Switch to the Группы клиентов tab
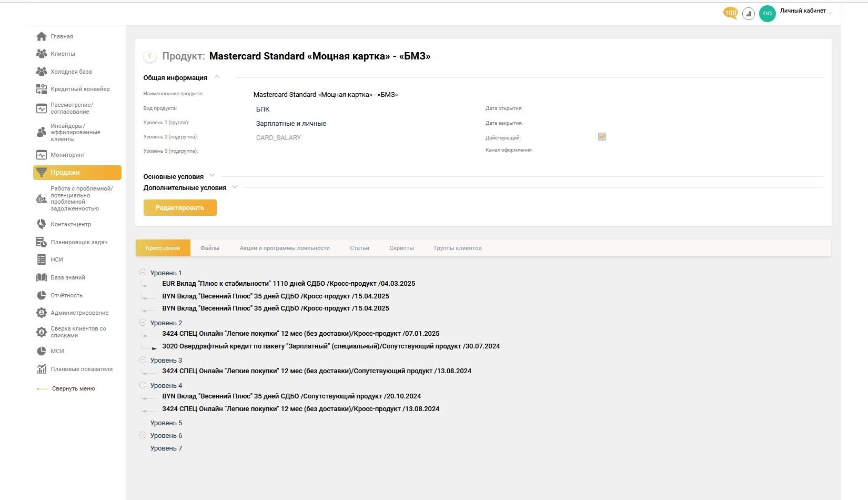The height and width of the screenshot is (500, 868). point(458,248)
